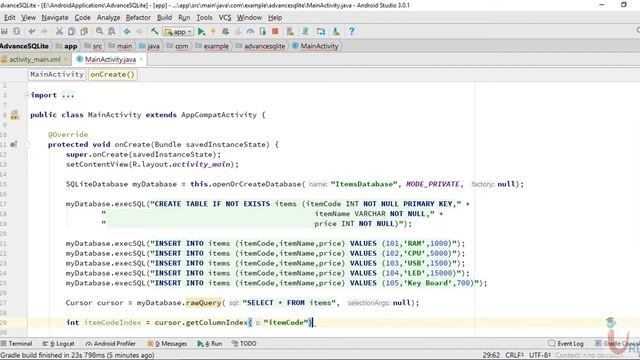Open the Build menu

pyautogui.click(x=164, y=18)
